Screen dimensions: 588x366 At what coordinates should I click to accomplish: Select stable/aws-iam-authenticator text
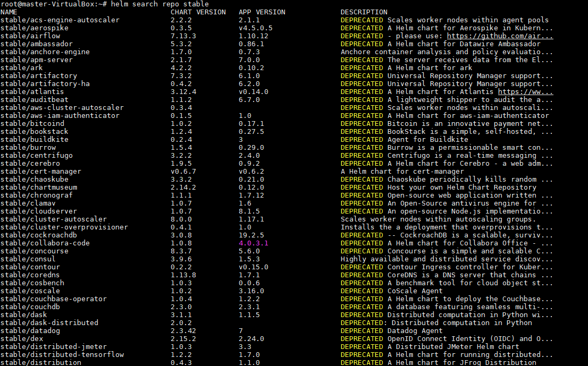click(x=60, y=116)
